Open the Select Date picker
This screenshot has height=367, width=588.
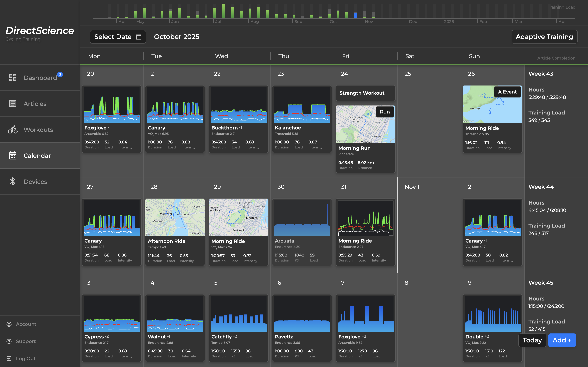(x=118, y=37)
